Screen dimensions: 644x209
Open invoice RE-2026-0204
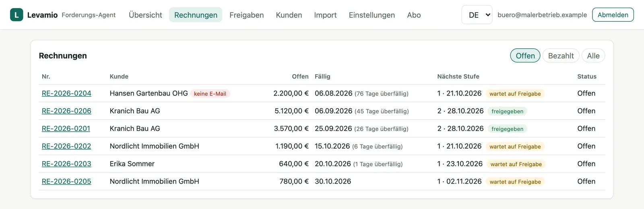66,93
